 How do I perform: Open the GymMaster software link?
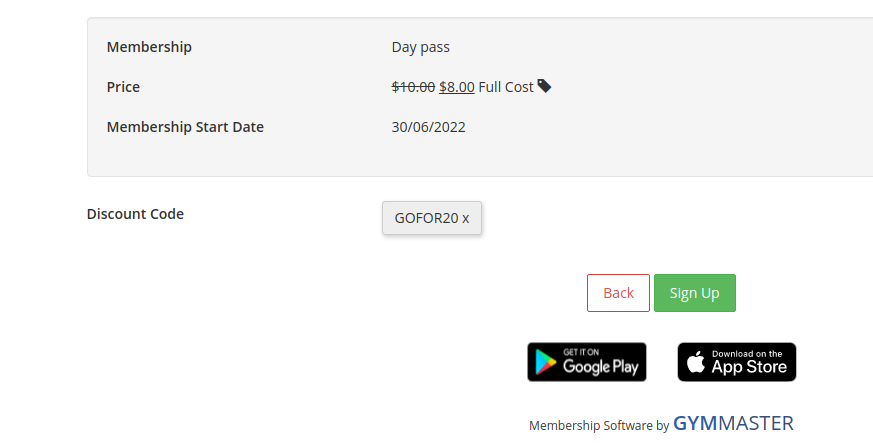[733, 423]
